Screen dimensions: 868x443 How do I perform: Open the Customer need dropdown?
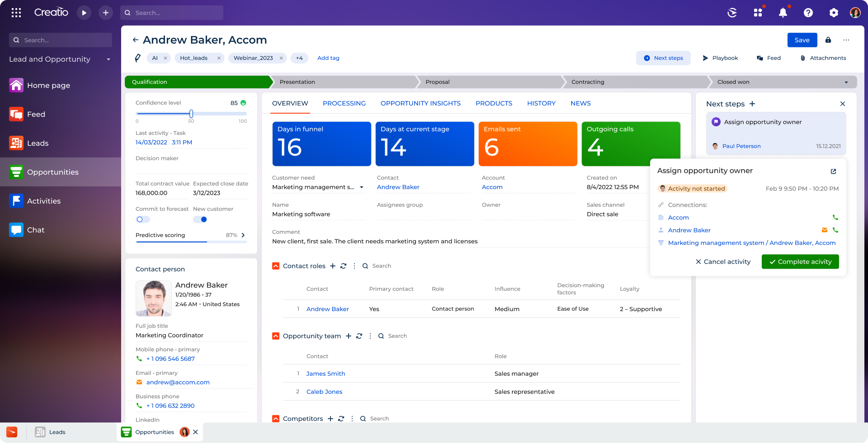362,187
